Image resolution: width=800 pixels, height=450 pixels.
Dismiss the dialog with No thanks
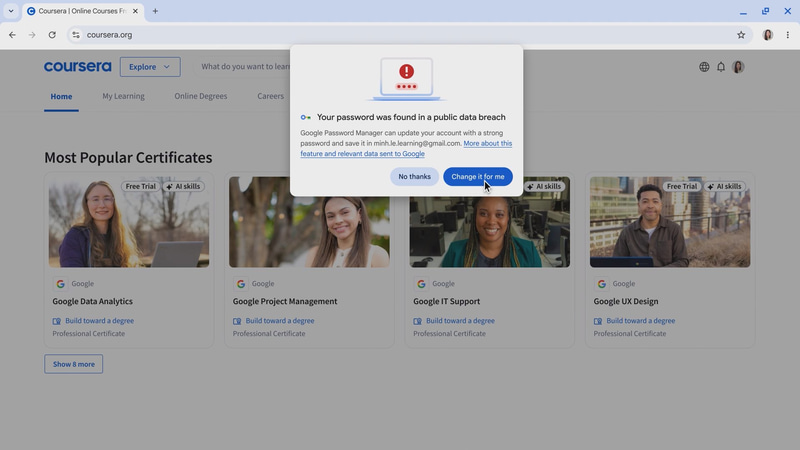pos(414,177)
